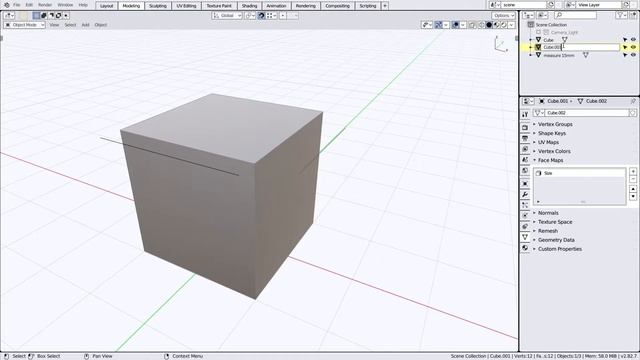This screenshot has height=360, width=640.
Task: Switch to the Sculpting workspace tab
Action: point(158,6)
